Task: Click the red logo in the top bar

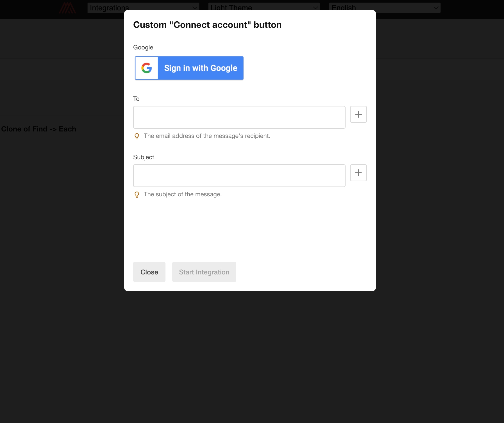Action: (x=67, y=8)
